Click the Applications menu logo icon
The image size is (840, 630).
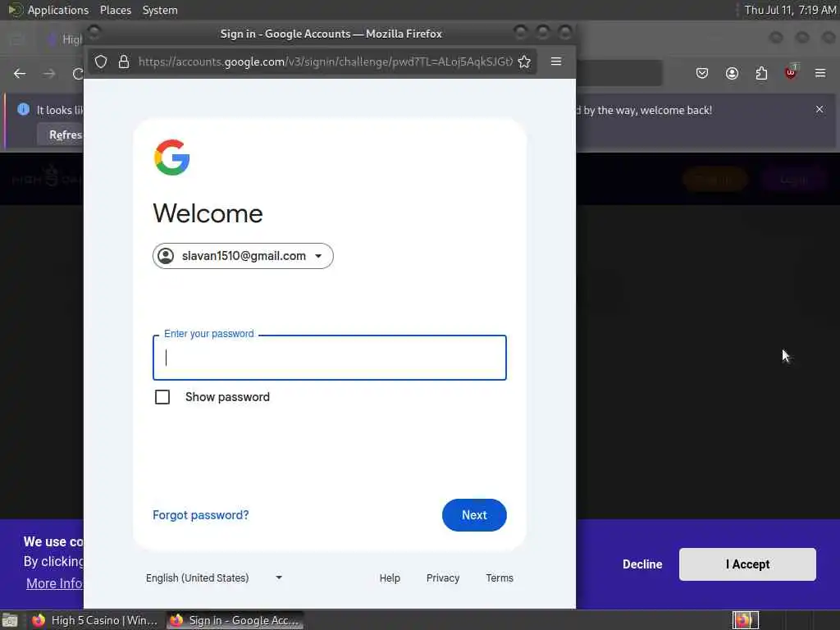pyautogui.click(x=15, y=10)
